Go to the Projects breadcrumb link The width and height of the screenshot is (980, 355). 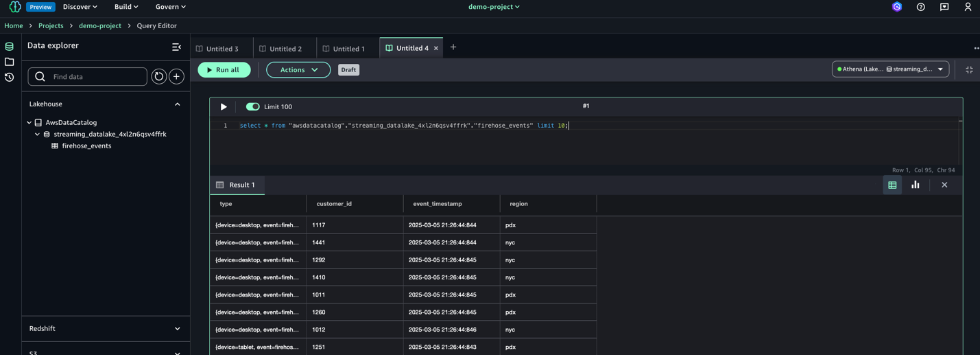coord(51,26)
